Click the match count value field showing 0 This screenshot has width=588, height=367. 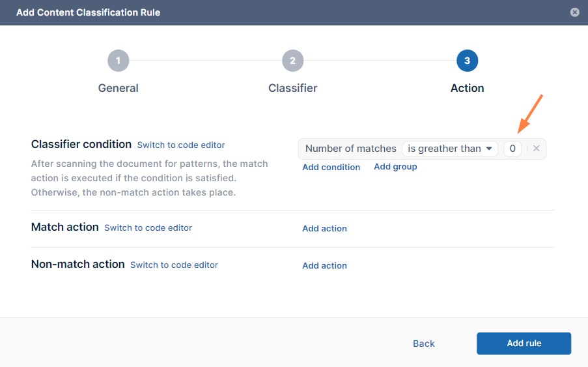(512, 149)
